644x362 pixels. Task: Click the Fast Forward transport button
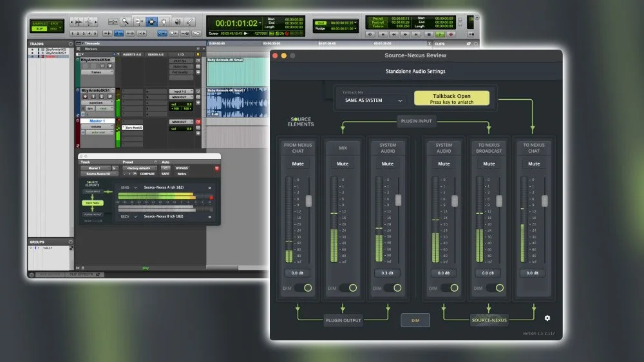coord(405,35)
